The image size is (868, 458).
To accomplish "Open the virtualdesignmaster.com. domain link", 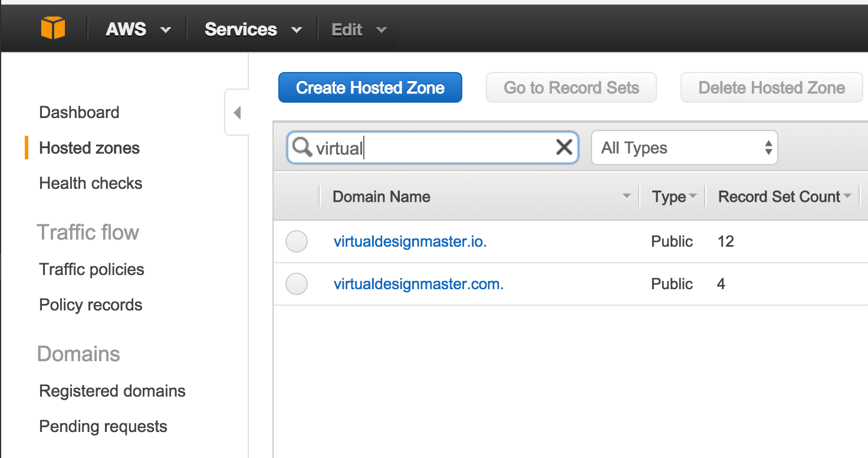I will click(x=419, y=284).
